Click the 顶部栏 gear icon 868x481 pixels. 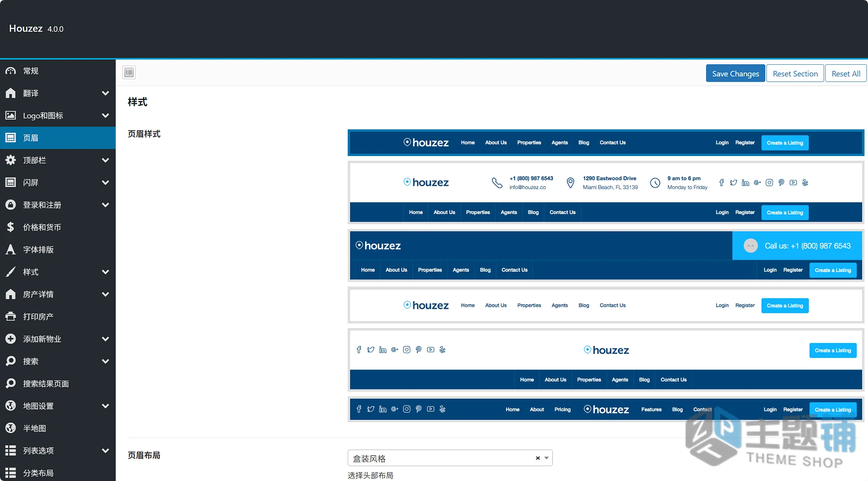click(x=11, y=160)
